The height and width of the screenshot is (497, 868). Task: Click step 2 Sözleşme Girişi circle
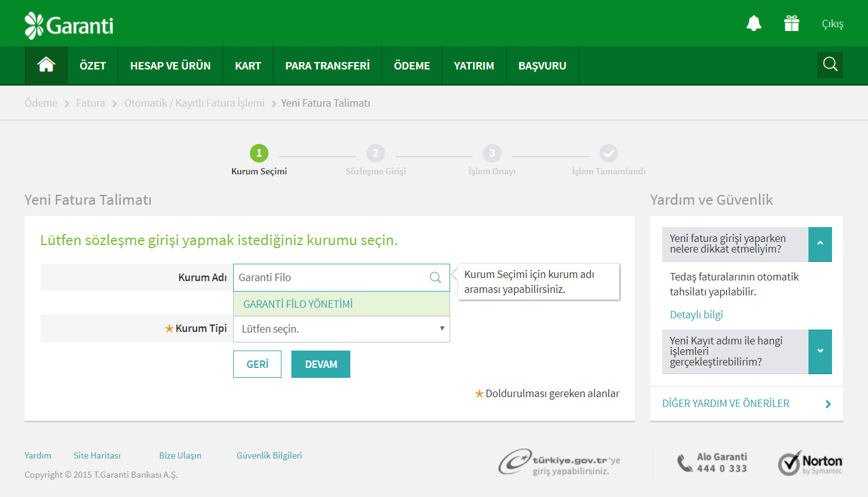376,153
